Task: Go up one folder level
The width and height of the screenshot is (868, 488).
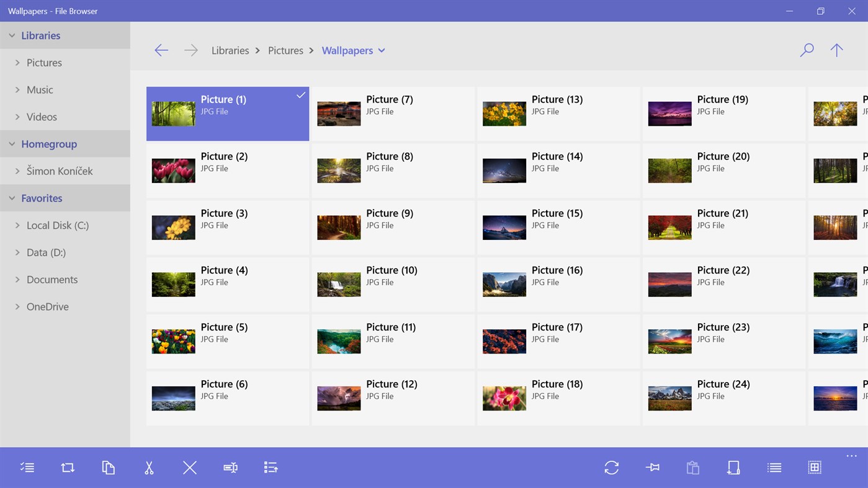Action: coord(836,50)
